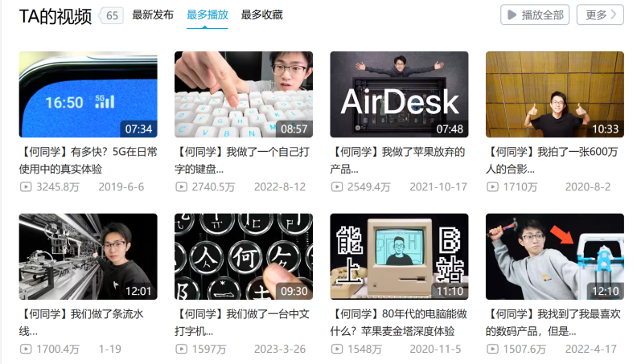
Task: Open the 最多收藏 tab
Action: (x=261, y=15)
